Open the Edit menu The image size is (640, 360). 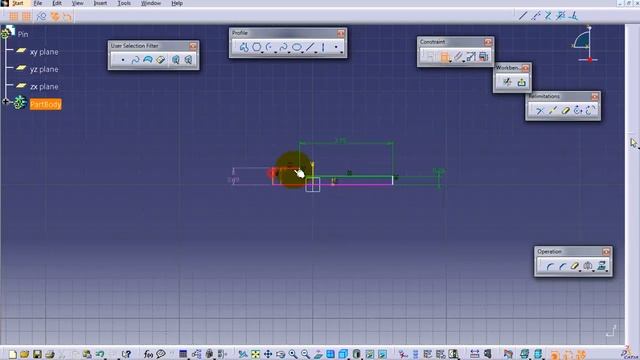[57, 3]
